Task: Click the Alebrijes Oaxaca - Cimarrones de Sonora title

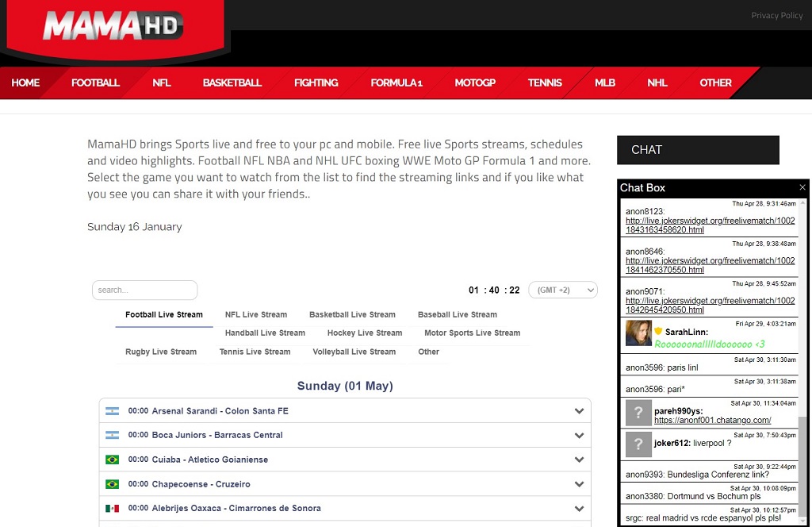Action: pyautogui.click(x=236, y=508)
